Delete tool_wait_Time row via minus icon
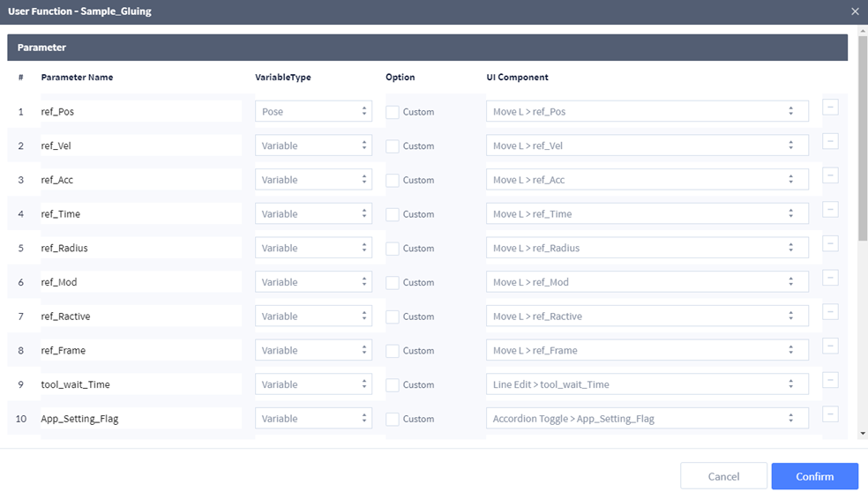868x499 pixels. click(830, 381)
